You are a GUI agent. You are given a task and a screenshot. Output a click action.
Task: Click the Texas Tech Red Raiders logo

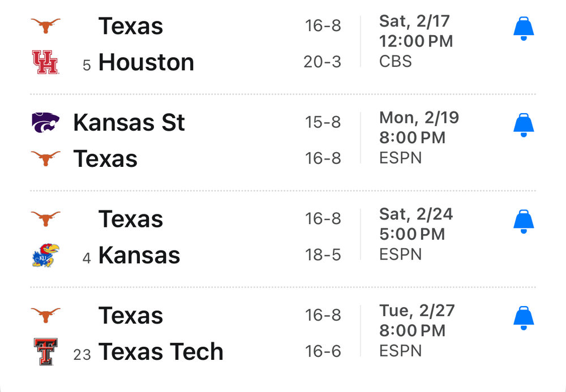pyautogui.click(x=45, y=352)
